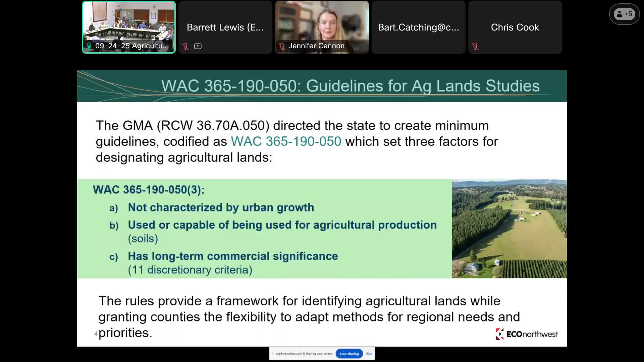Click Chris Cook's muted microphone icon
The height and width of the screenshot is (362, 644).
[x=475, y=46]
